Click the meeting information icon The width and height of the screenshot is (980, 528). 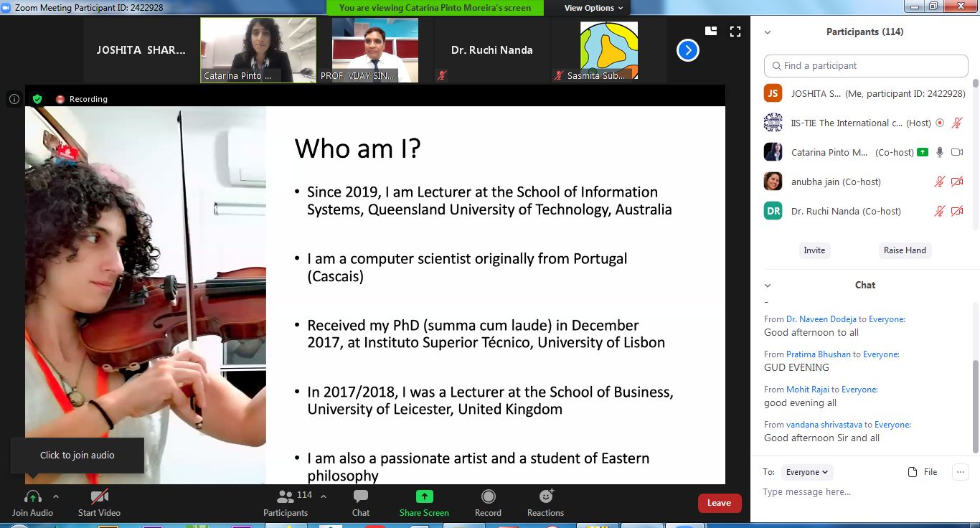(x=14, y=99)
